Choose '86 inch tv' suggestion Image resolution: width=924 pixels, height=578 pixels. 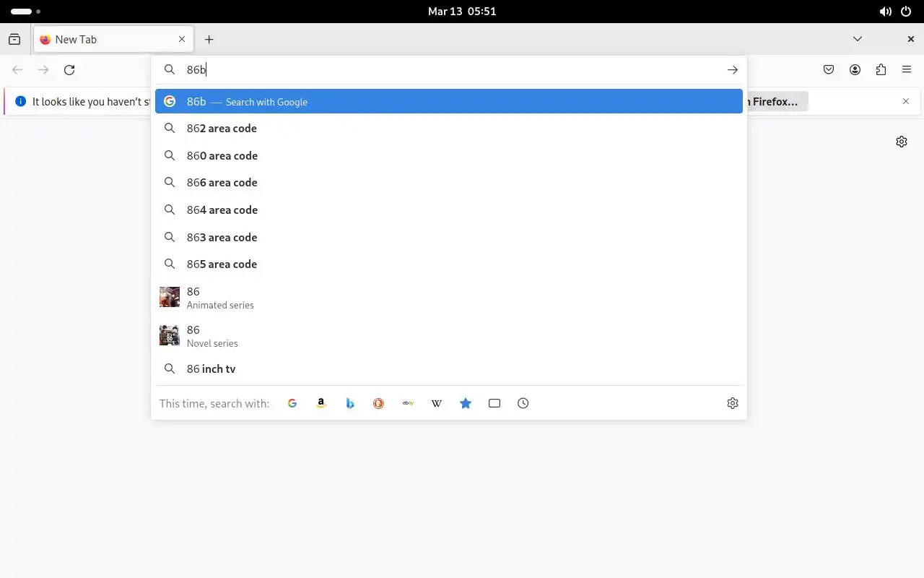pos(449,369)
